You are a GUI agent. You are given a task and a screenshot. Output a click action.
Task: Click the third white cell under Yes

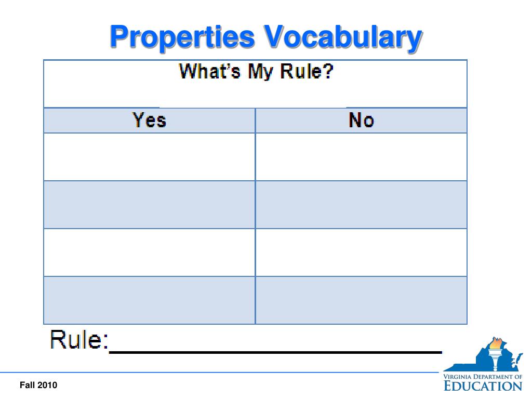(149, 252)
